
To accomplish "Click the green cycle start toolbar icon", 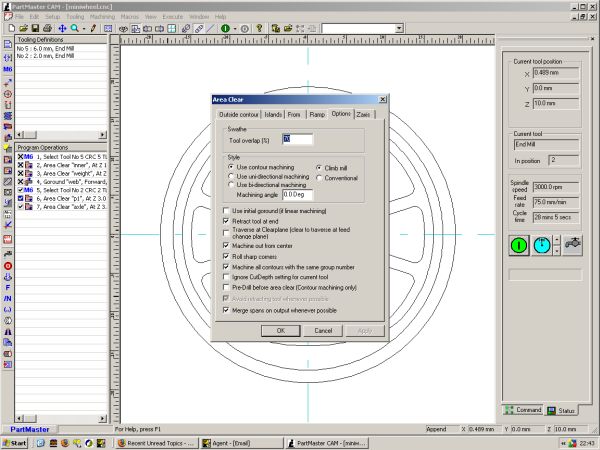I will coord(225,28).
